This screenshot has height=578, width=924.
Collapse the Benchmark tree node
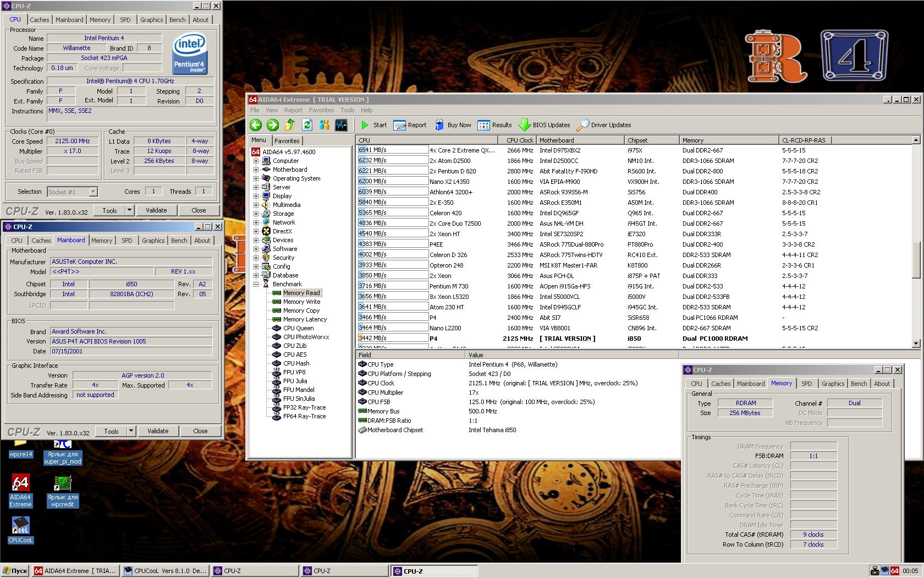point(256,284)
